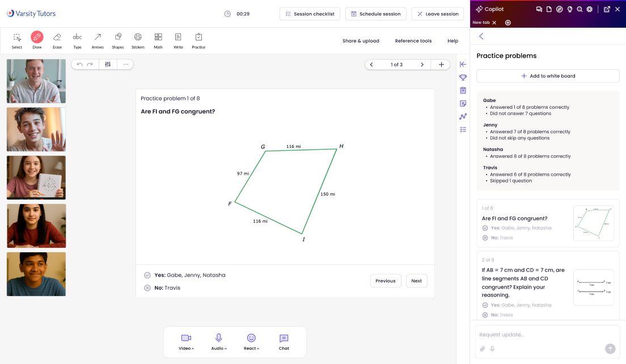Expand Video options menu
Screen dimensions: 626x364
click(x=187, y=341)
